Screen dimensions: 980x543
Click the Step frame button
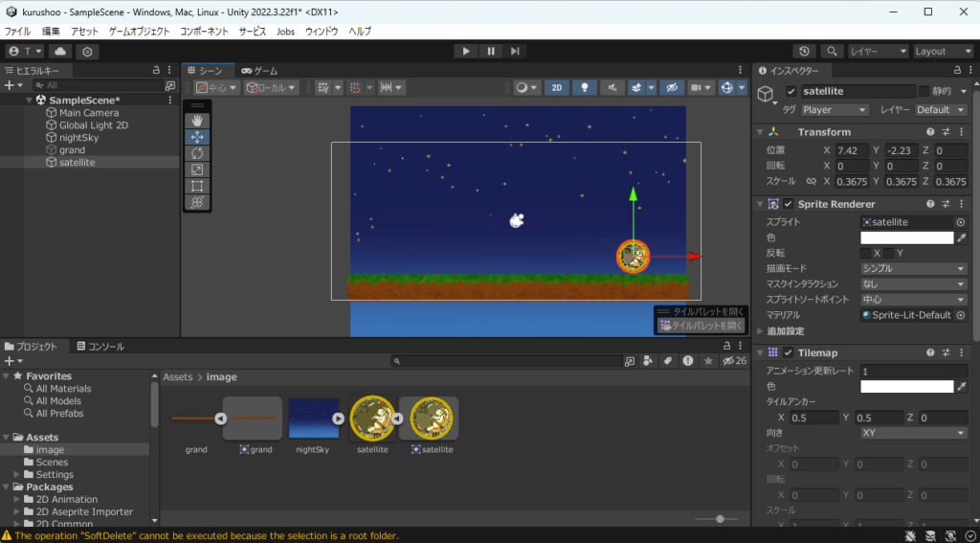(x=515, y=51)
